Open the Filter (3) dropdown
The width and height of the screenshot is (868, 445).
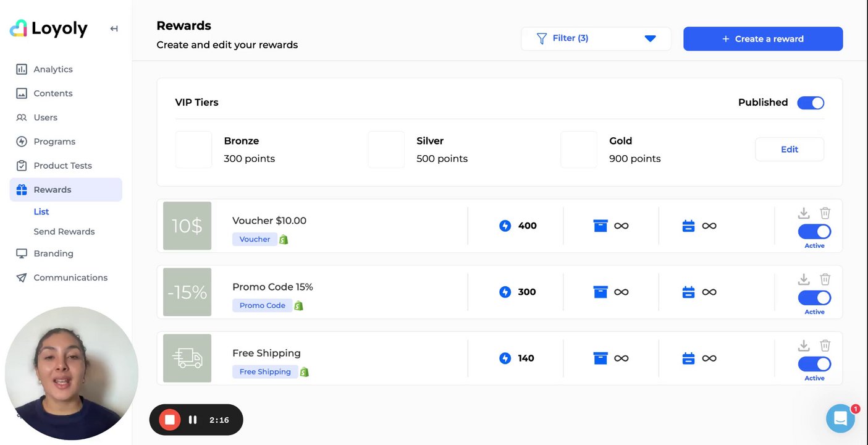(596, 38)
